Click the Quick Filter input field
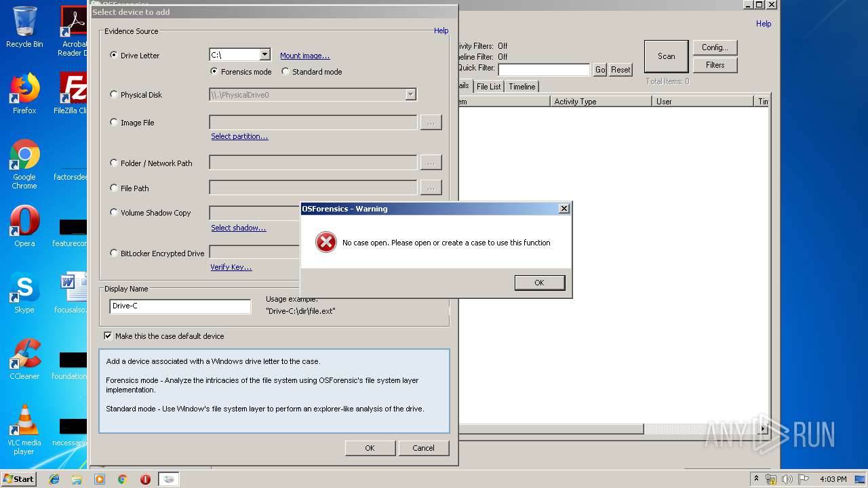Image resolution: width=868 pixels, height=488 pixels. point(544,70)
